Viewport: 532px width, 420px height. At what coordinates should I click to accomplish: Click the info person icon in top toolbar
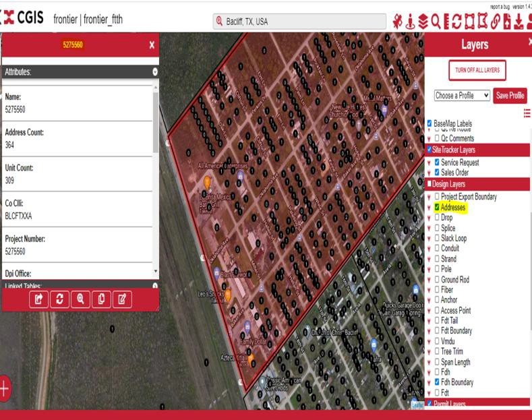pos(413,21)
